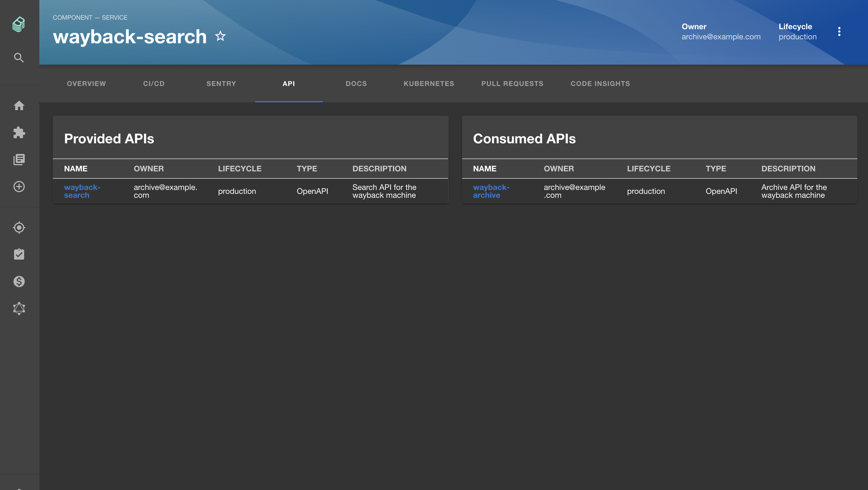
Task: Open the three-dot header menu
Action: pyautogui.click(x=839, y=31)
